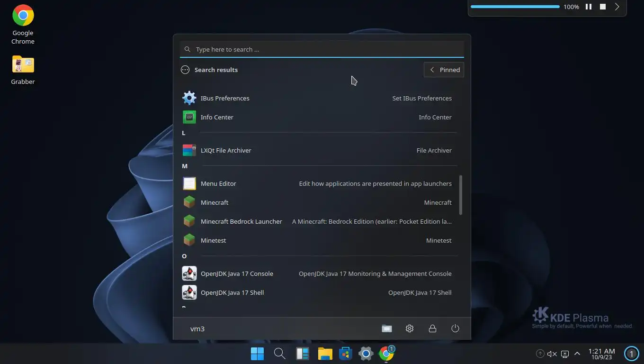Open OpenJDK Java 17 Console icon

coord(189,273)
